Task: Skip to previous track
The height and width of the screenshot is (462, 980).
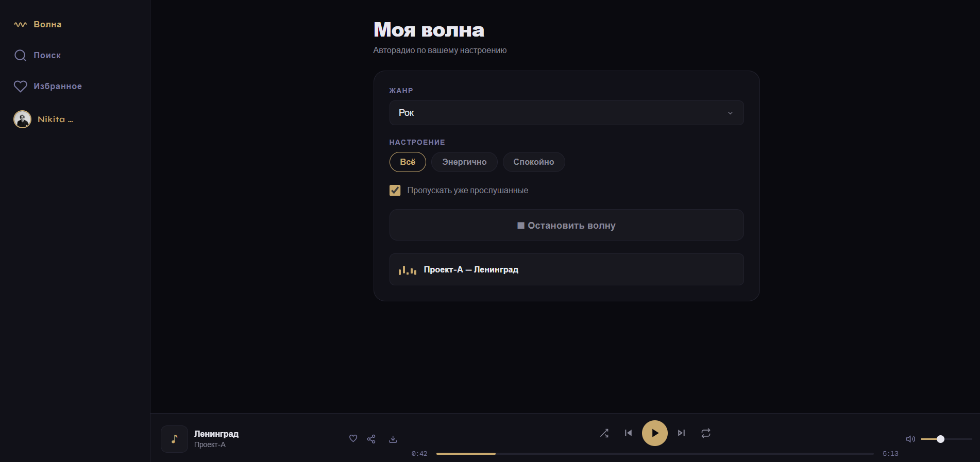Action: pyautogui.click(x=628, y=433)
